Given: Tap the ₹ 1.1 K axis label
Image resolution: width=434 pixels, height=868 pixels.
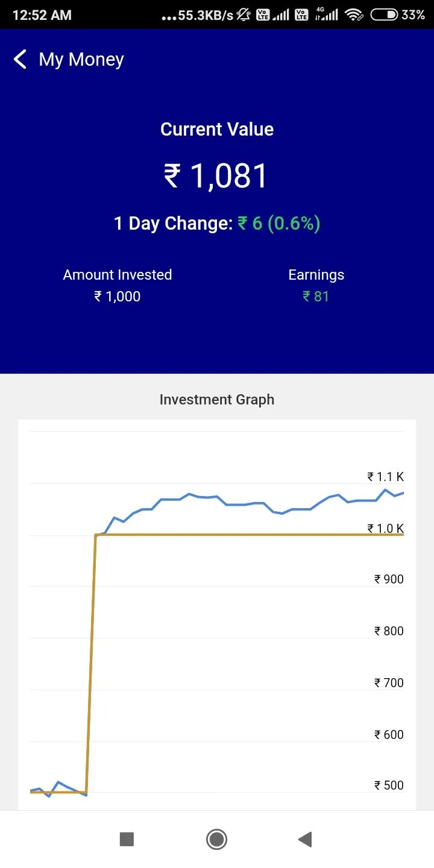Looking at the screenshot, I should pos(385,477).
